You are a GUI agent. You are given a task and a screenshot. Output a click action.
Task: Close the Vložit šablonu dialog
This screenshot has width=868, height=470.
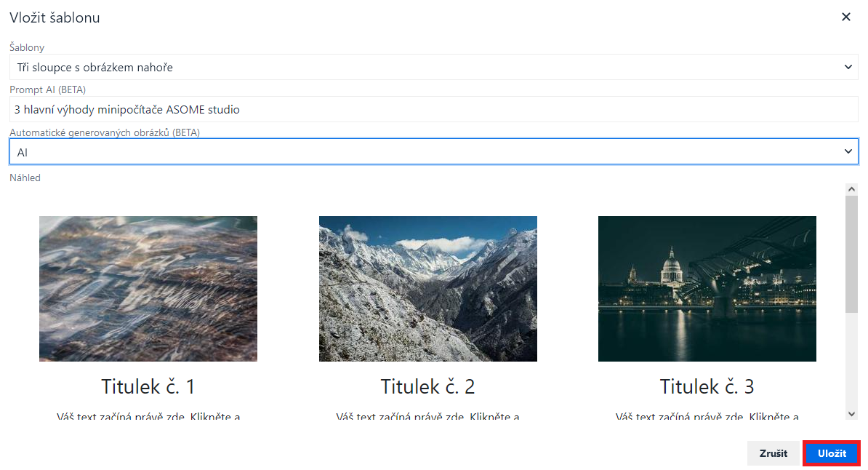pyautogui.click(x=846, y=17)
